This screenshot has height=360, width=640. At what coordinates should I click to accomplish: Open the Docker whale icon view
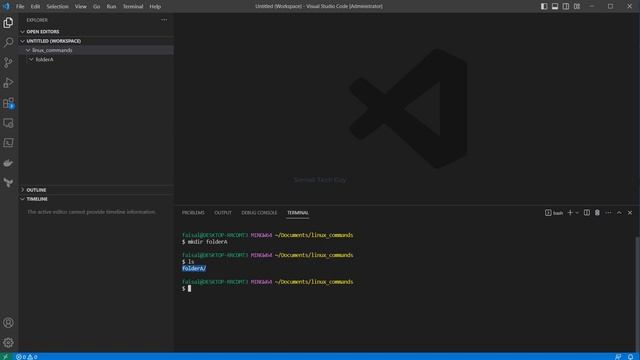coord(8,163)
